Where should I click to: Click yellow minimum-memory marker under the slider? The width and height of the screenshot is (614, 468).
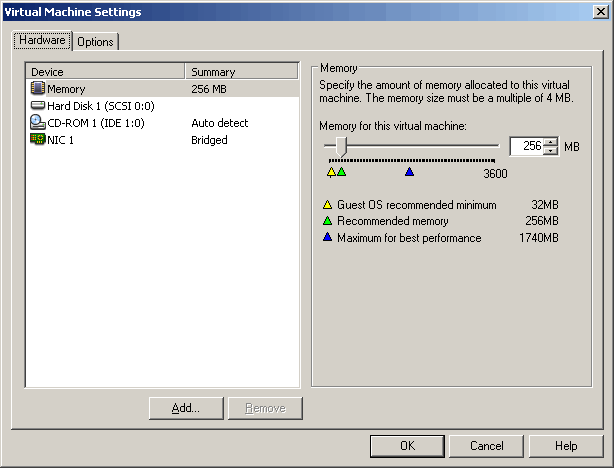[x=331, y=172]
